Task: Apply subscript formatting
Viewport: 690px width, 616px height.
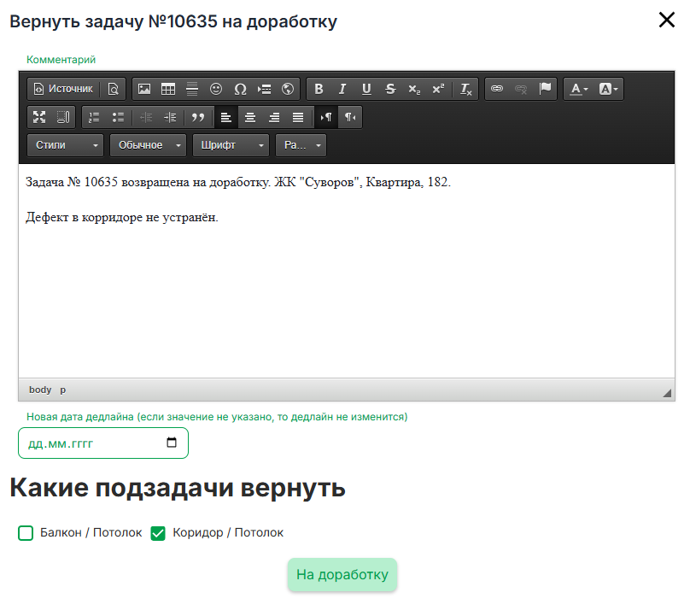Action: [x=414, y=89]
